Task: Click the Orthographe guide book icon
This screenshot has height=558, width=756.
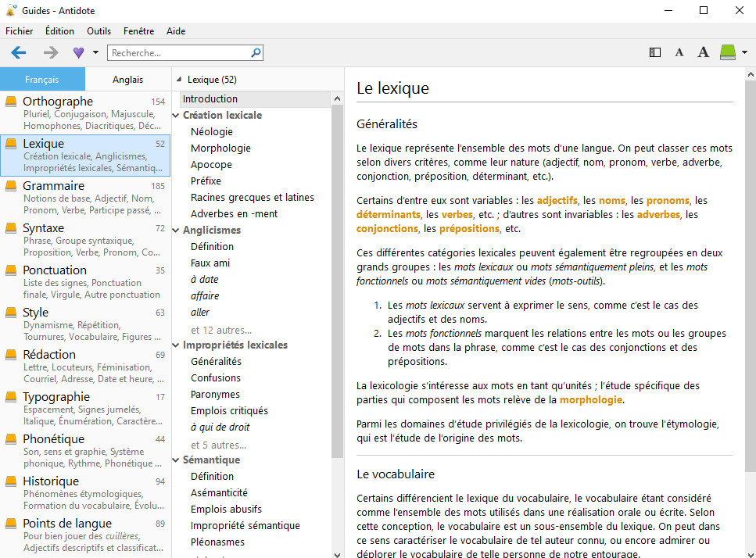Action: (11, 102)
